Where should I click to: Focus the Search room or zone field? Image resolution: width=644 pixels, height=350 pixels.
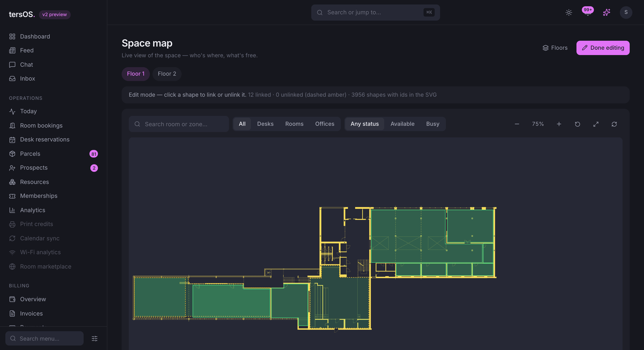179,124
